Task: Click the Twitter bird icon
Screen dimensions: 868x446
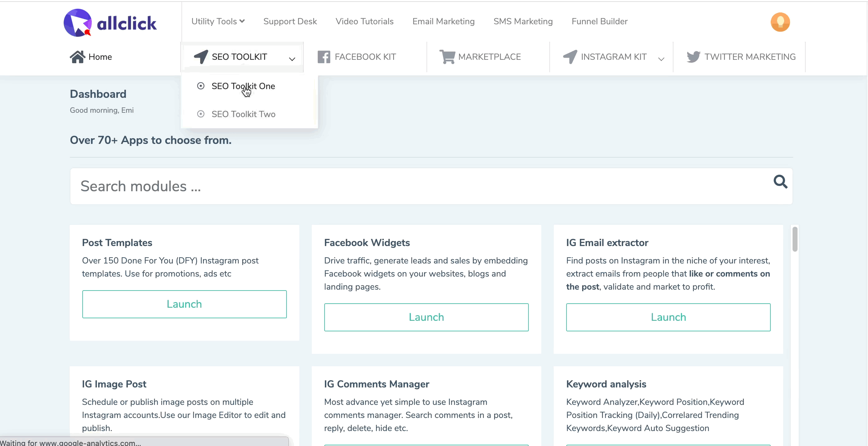Action: pyautogui.click(x=693, y=57)
